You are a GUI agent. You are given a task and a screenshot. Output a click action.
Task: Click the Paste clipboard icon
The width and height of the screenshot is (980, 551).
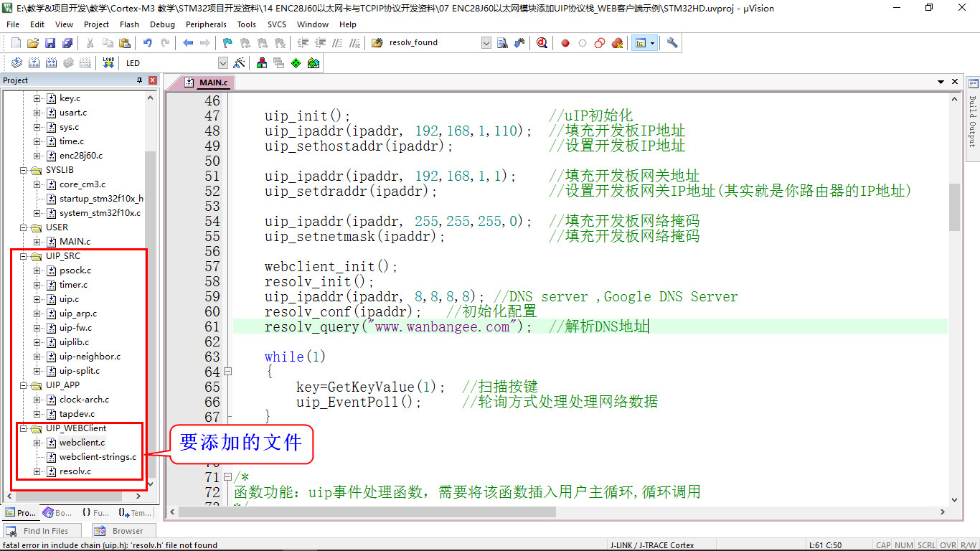coord(125,43)
